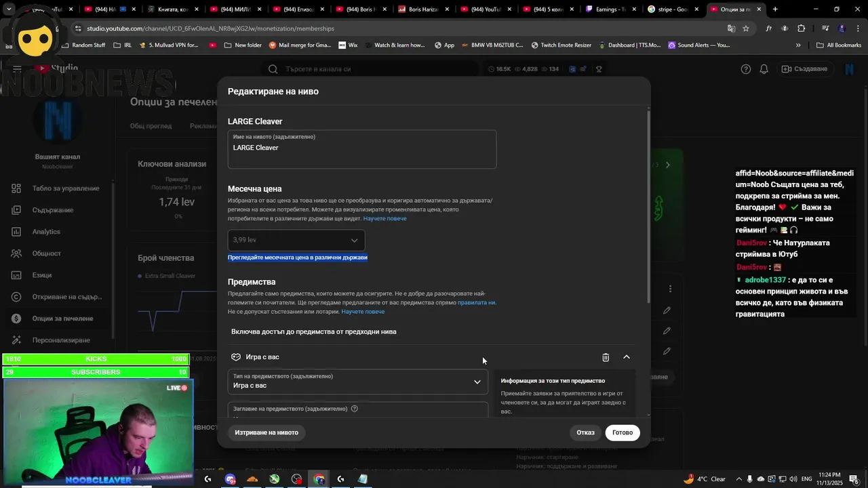Switch input language ENG in taskbar

(x=806, y=479)
